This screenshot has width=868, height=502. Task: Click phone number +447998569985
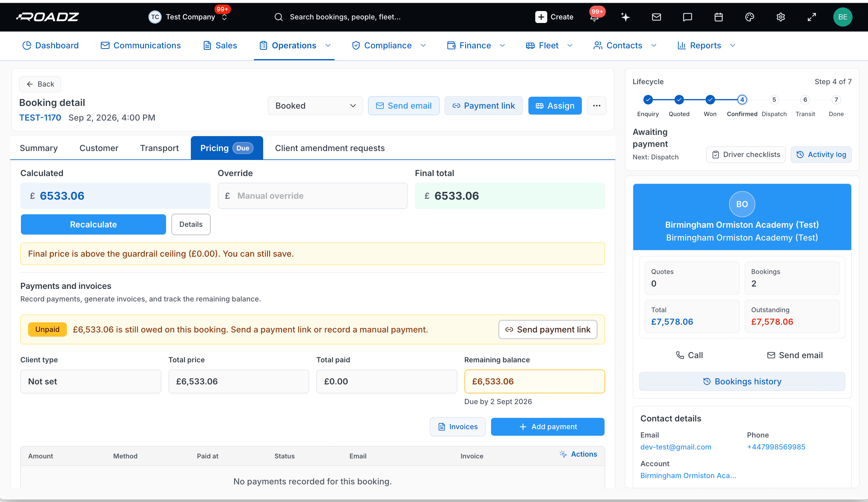[776, 447]
